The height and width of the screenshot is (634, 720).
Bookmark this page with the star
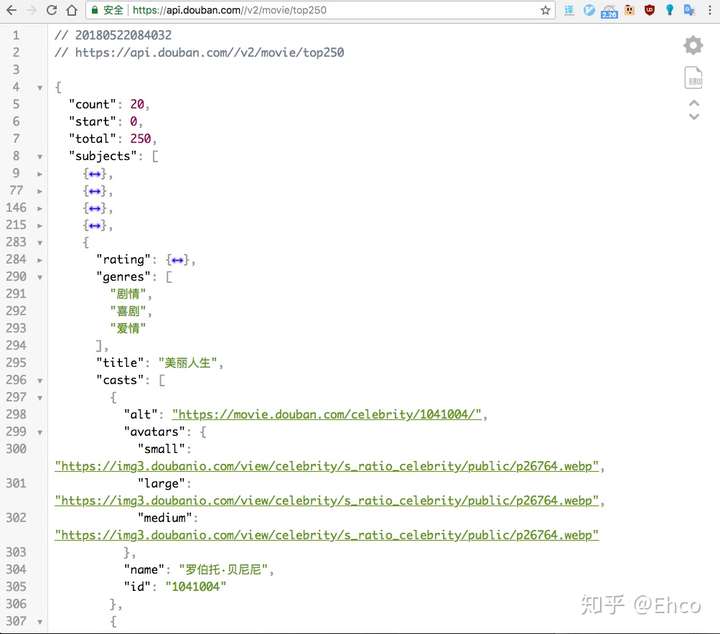[x=545, y=10]
